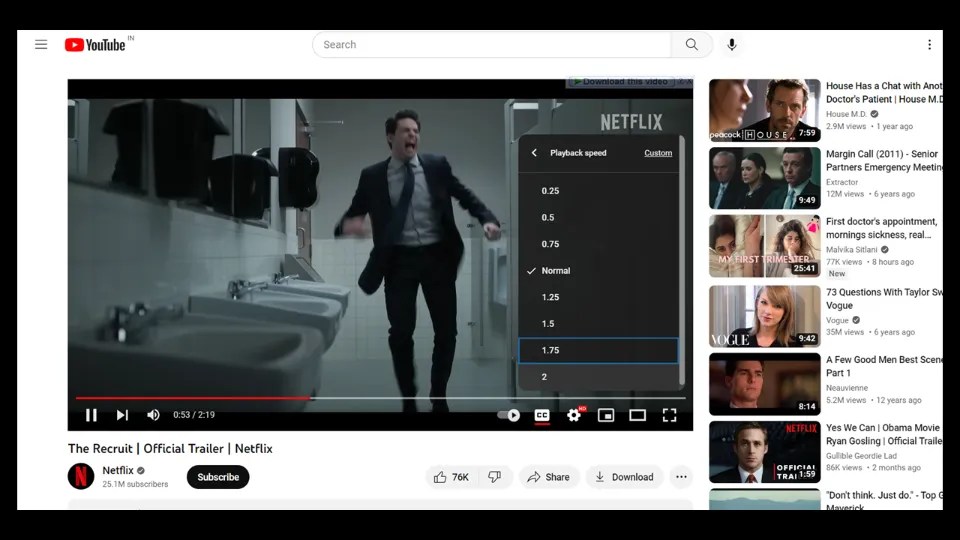
Task: Click the video title The Recruit
Action: [170, 449]
